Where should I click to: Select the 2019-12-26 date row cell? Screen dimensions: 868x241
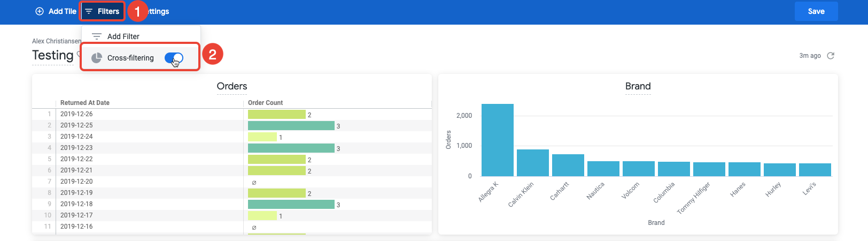pyautogui.click(x=76, y=114)
